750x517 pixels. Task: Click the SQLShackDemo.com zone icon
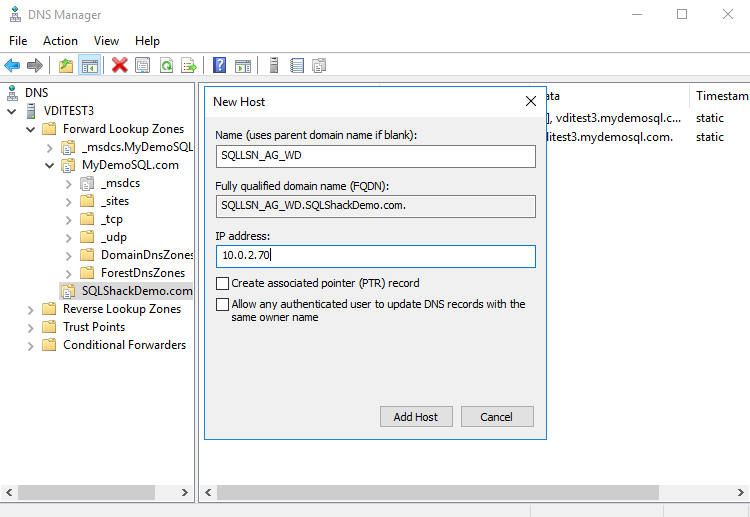[x=68, y=291]
